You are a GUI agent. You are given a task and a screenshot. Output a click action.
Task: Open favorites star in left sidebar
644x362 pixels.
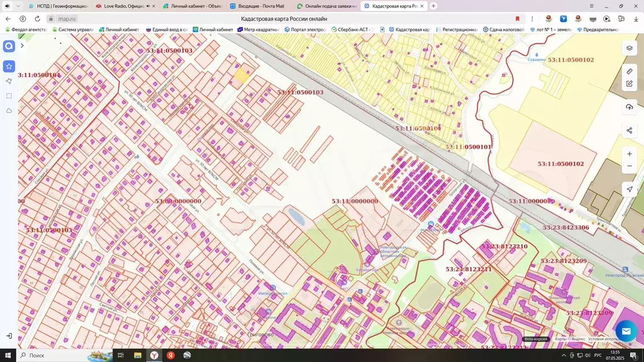click(9, 66)
